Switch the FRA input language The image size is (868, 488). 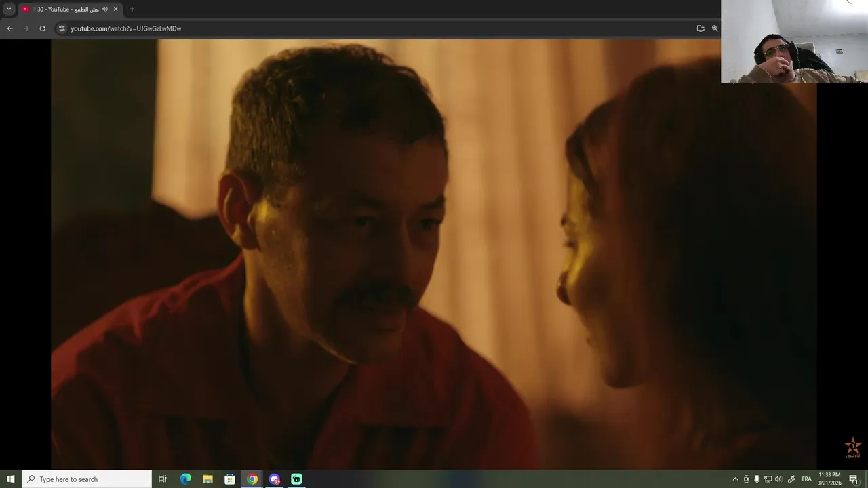806,479
